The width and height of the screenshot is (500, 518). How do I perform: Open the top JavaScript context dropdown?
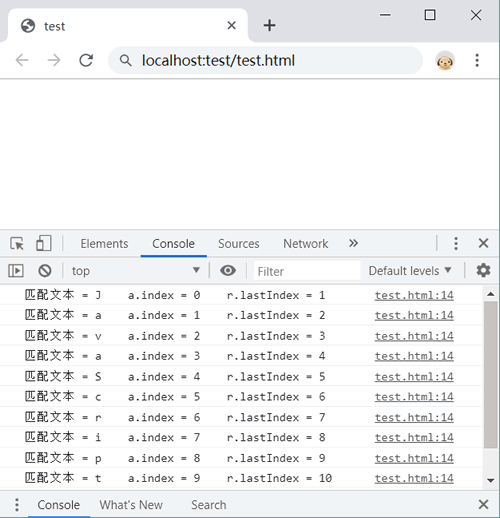tap(136, 271)
